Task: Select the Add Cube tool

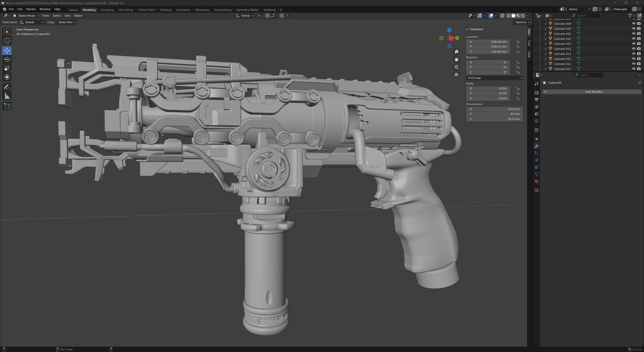Action: click(x=7, y=106)
